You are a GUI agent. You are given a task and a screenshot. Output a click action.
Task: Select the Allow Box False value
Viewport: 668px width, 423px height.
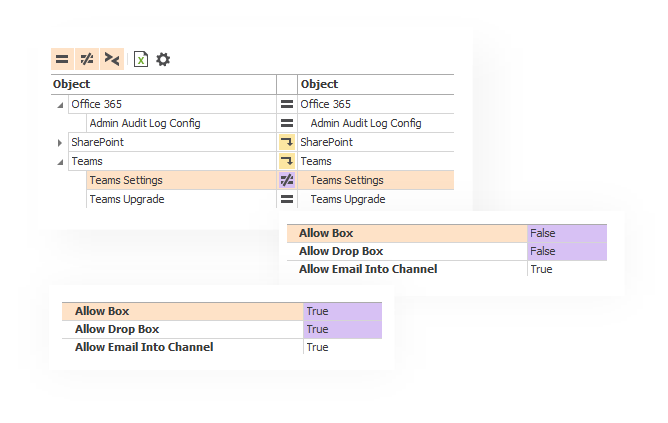pos(543,233)
